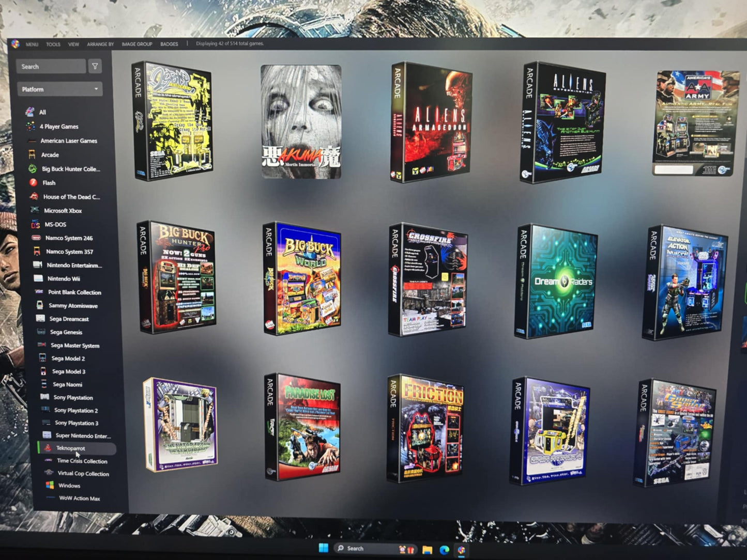
Task: Open the Arrange By menu
Action: 100,44
